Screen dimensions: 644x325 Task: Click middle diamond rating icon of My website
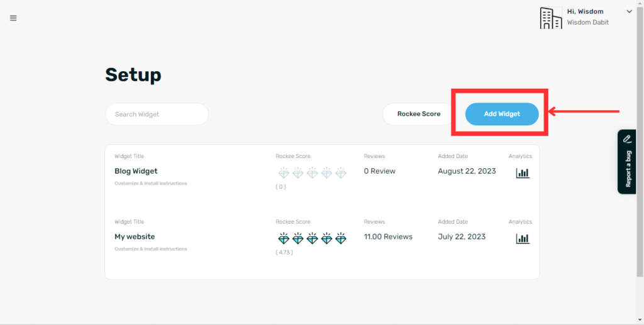312,238
